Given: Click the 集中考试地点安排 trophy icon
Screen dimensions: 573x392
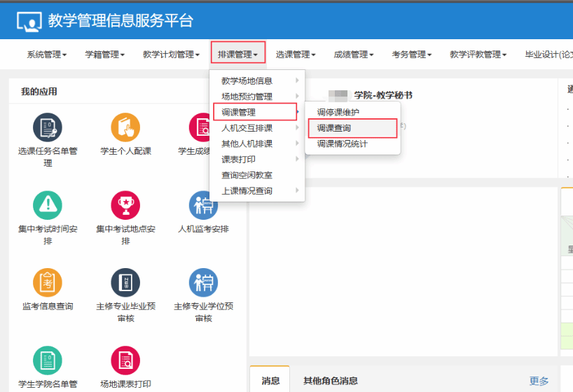Looking at the screenshot, I should tap(125, 205).
